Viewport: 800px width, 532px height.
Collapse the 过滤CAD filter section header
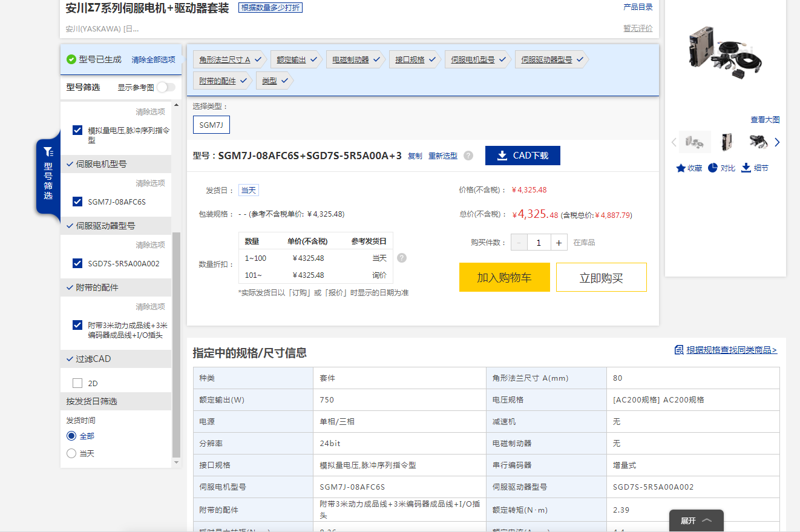[x=116, y=359]
